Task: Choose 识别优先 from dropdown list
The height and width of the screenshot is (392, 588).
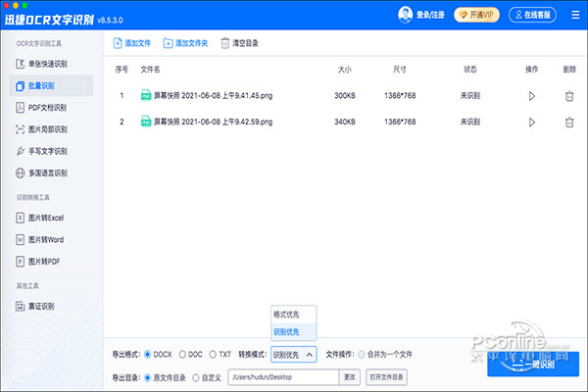Action: pos(294,332)
